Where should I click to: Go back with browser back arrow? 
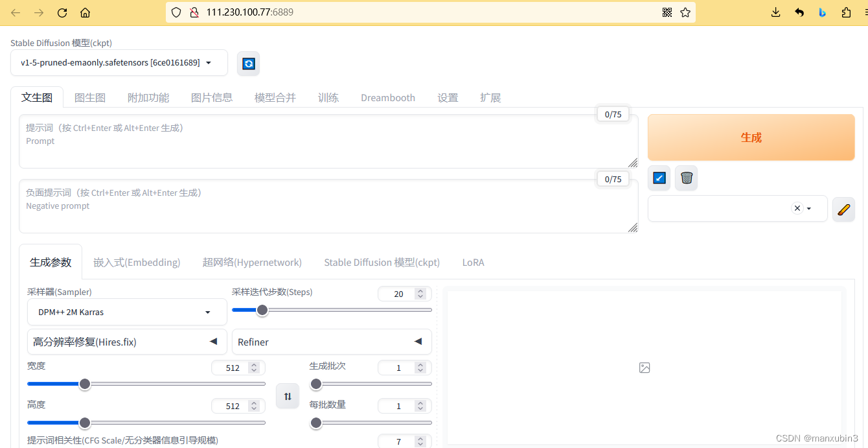[16, 12]
